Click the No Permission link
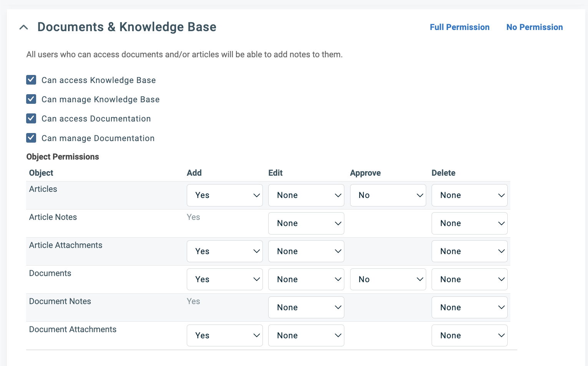 [x=535, y=27]
